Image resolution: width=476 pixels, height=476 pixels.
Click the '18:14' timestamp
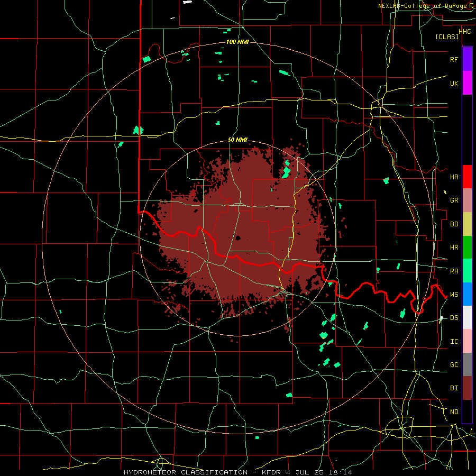pos(341,472)
